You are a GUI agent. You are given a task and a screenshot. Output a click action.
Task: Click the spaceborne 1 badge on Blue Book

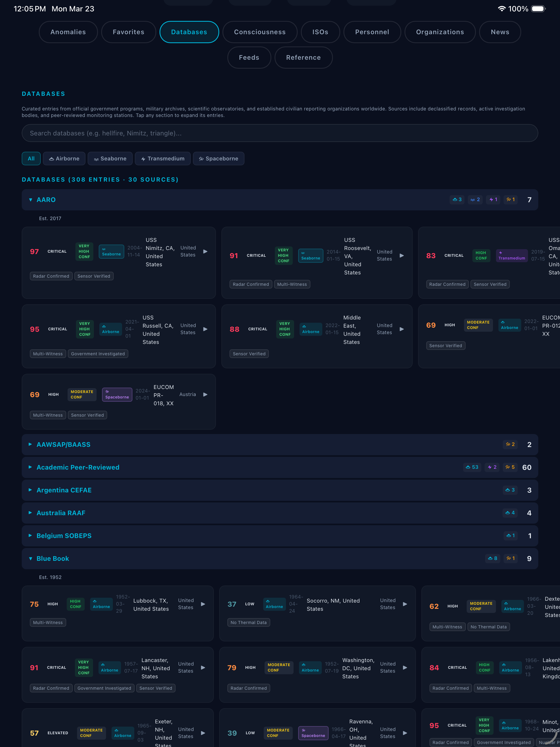511,558
